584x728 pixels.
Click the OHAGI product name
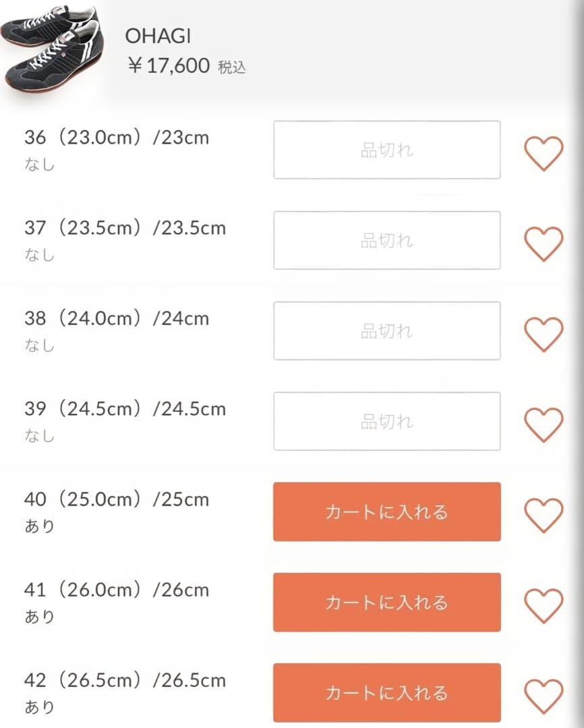coord(158,36)
